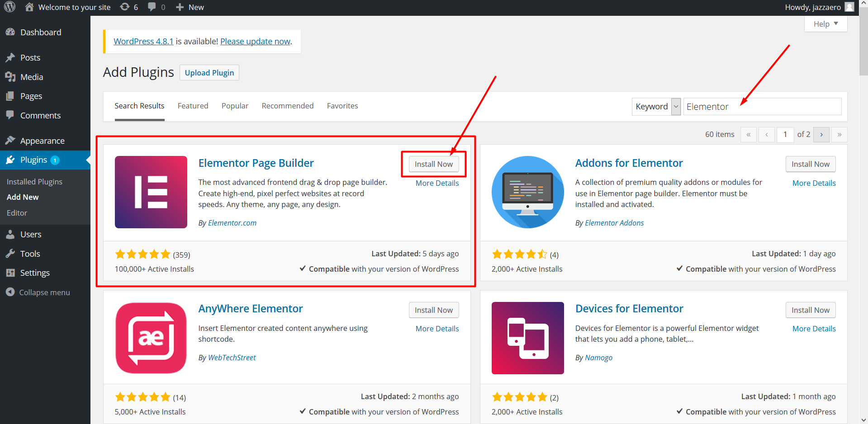Click the Please update now link
This screenshot has height=424, width=868.
click(x=255, y=41)
